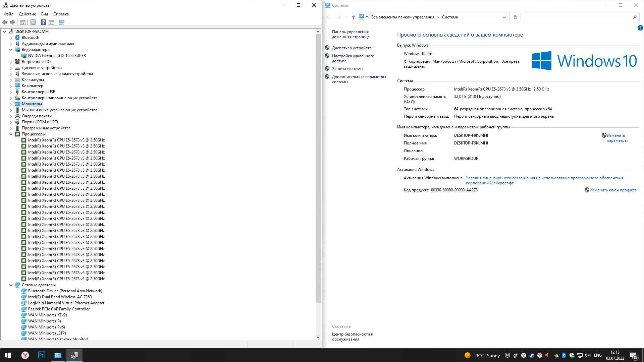Select LogMeIn Hamachi Virtual Ethernet Adapter
This screenshot has width=644, height=362.
(66, 303)
